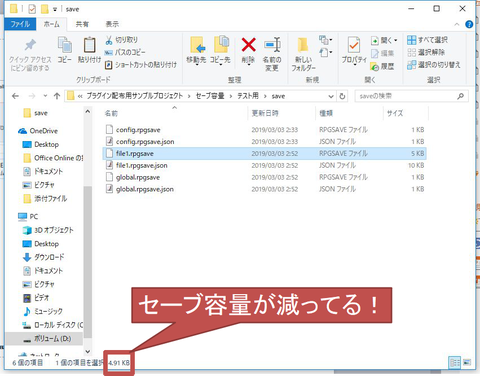Screen dimensions: 480x376
Task: Open the recent locations dropdown arrow
Action: (45, 96)
